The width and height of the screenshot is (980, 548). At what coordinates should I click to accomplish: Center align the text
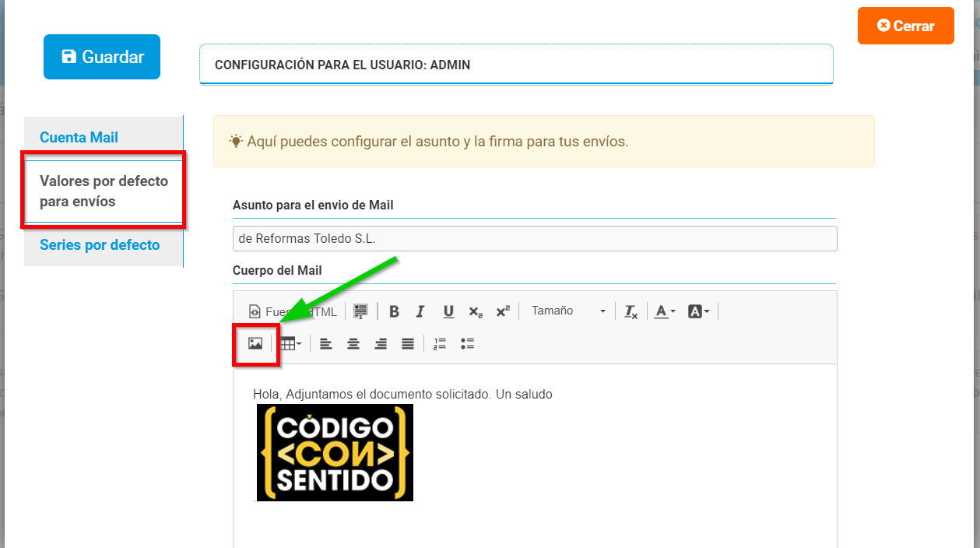353,343
